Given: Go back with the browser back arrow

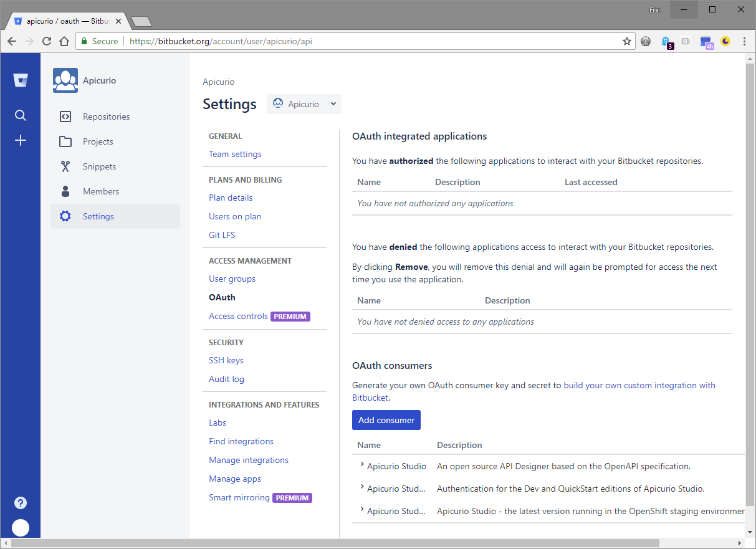Looking at the screenshot, I should [x=12, y=41].
